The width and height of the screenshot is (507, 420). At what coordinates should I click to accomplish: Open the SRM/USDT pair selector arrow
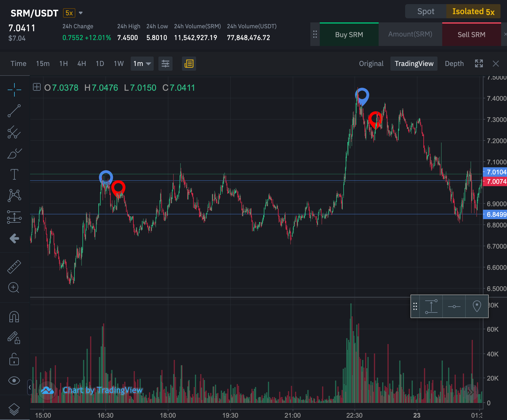point(81,13)
